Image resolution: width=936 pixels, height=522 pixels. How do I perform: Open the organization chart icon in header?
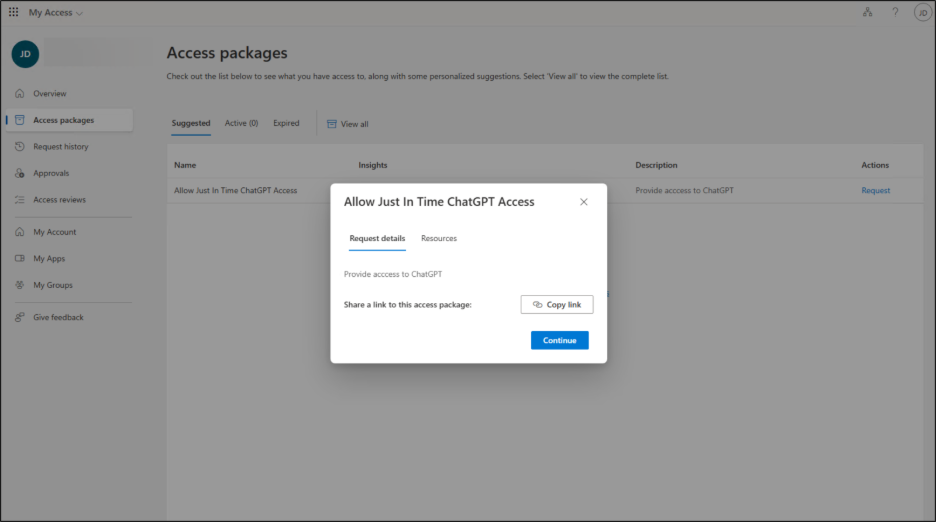point(867,13)
